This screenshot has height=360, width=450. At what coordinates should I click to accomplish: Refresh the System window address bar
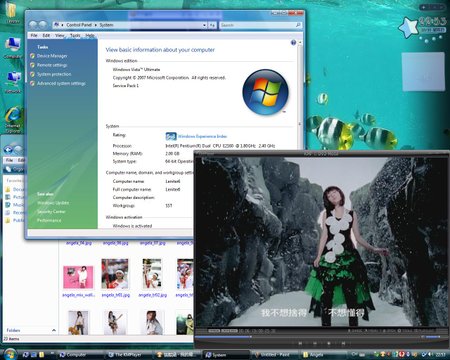pyautogui.click(x=212, y=25)
